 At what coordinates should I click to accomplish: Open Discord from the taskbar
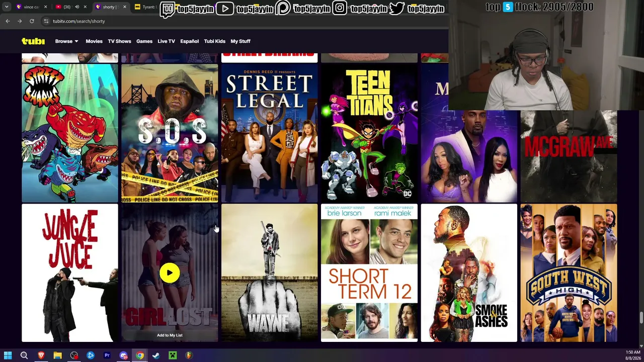[123, 355]
